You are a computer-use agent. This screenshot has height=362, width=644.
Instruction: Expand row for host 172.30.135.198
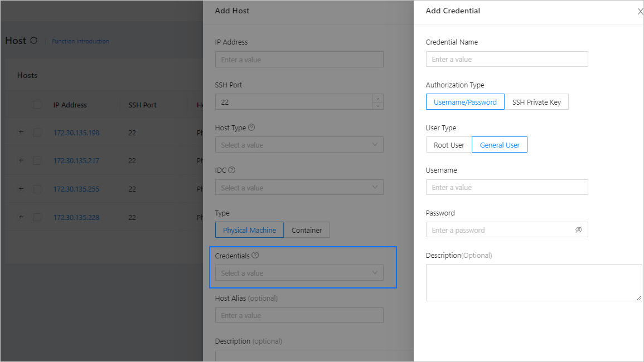(x=21, y=133)
